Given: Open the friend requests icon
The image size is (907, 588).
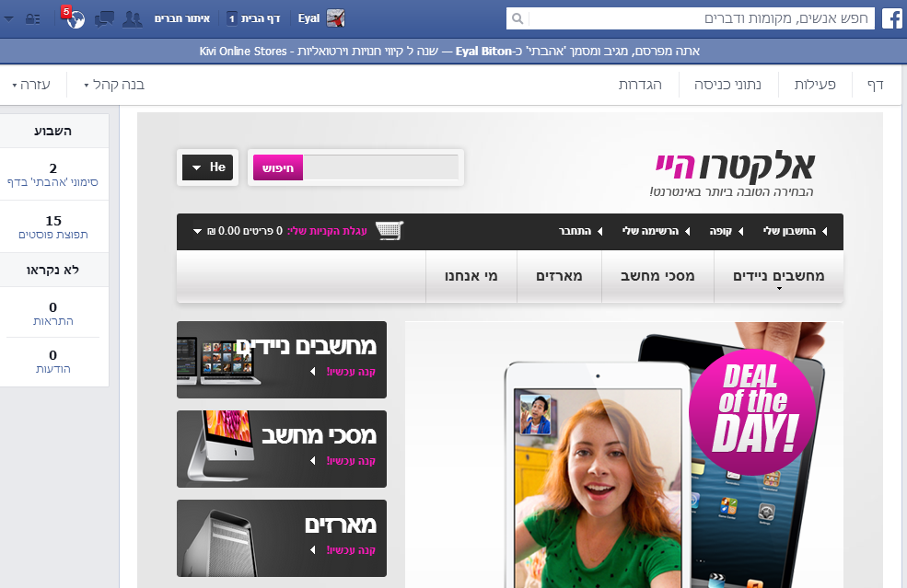Looking at the screenshot, I should pyautogui.click(x=133, y=19).
